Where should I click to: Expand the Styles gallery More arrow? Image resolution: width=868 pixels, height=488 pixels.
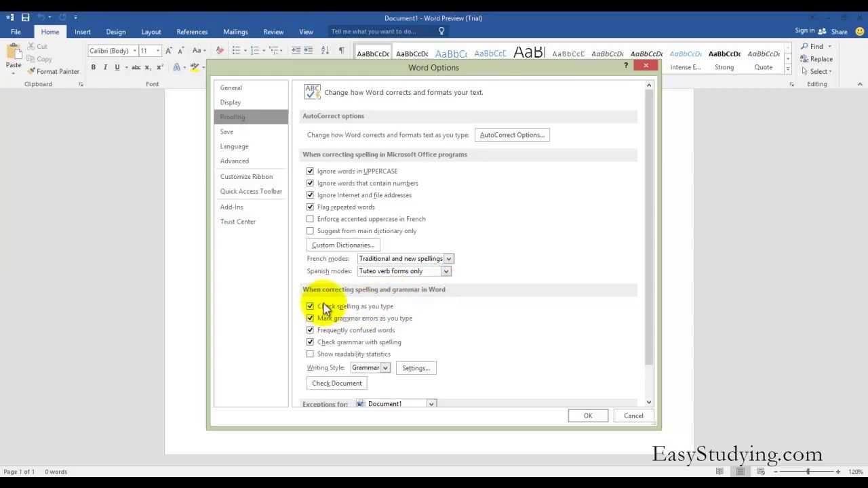coord(787,68)
